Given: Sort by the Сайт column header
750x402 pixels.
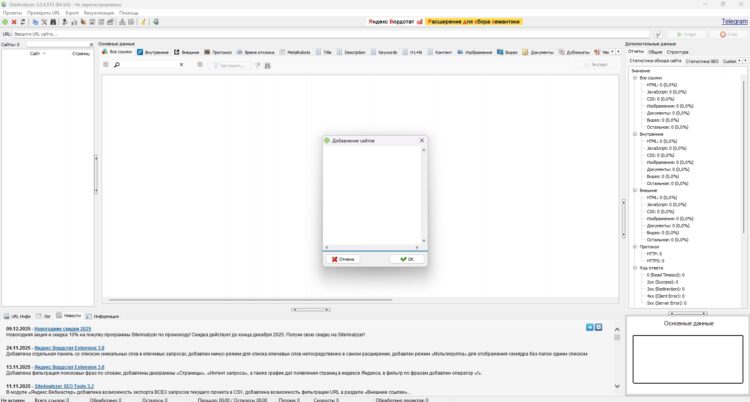Looking at the screenshot, I should click(35, 54).
